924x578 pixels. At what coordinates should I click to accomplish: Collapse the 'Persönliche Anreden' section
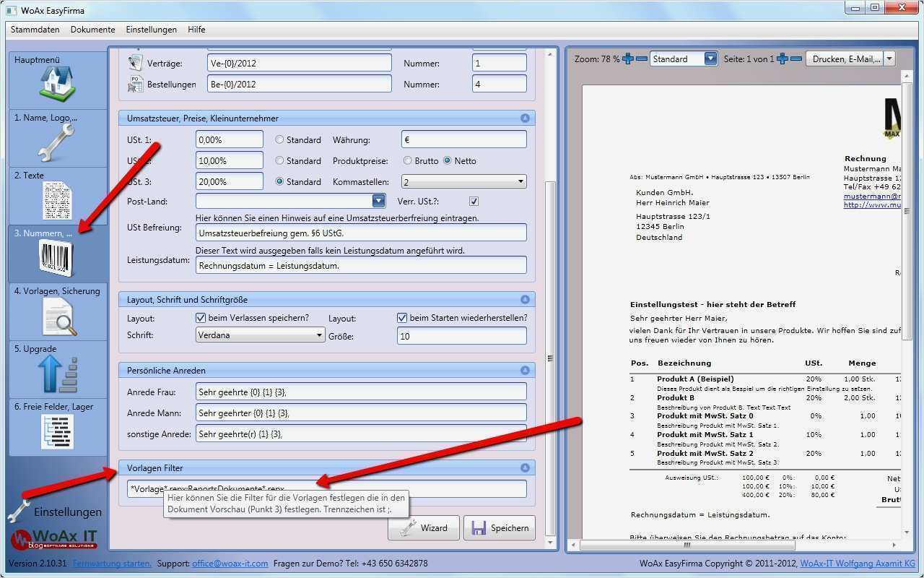click(x=525, y=370)
